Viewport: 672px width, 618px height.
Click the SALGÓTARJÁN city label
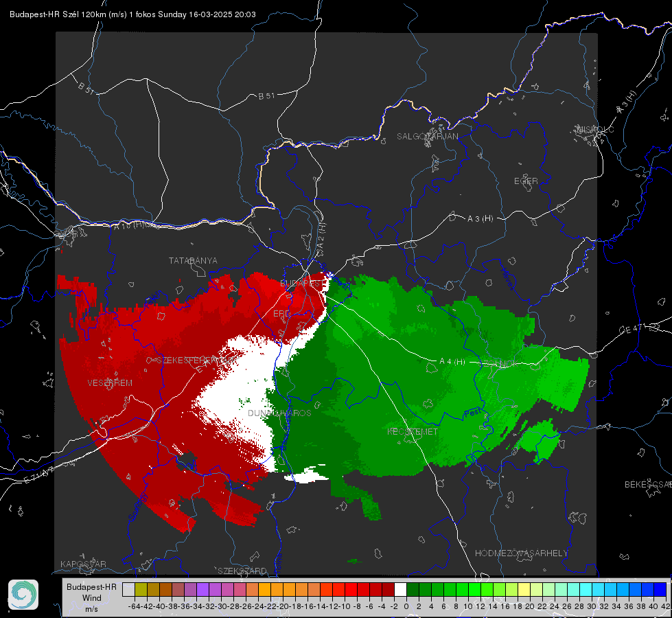427,137
